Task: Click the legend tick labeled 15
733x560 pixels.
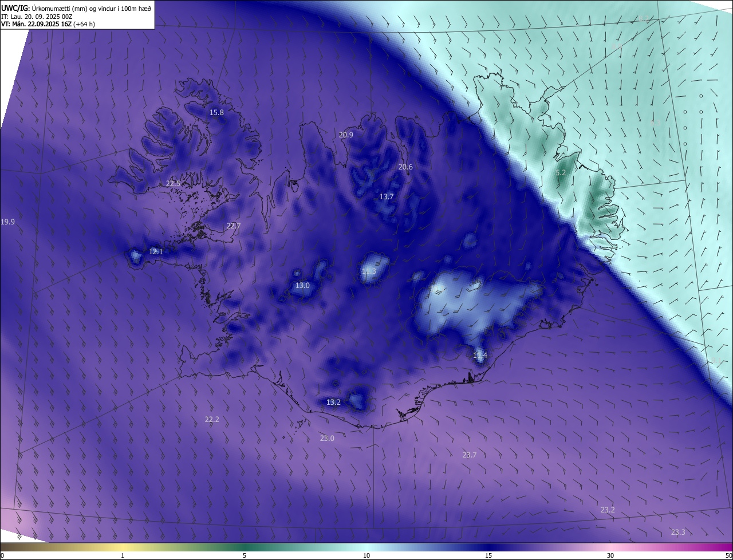Action: point(488,555)
